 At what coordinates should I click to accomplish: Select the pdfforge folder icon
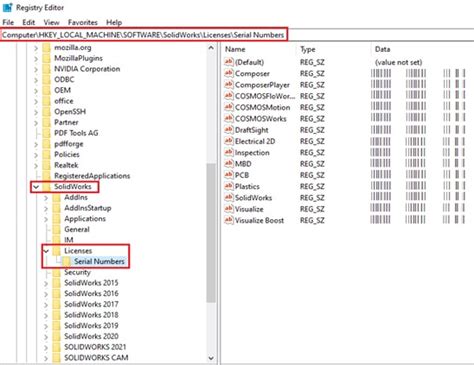click(x=46, y=144)
